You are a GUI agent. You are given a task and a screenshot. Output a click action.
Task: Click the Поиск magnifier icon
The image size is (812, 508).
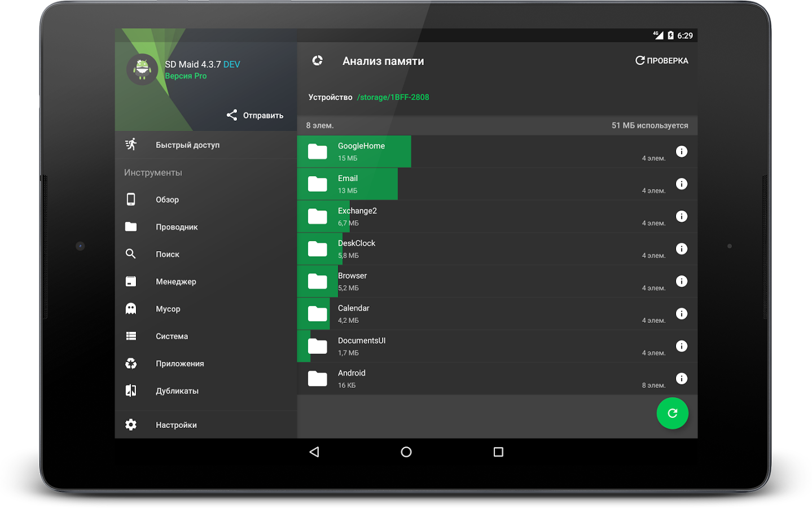pyautogui.click(x=131, y=254)
